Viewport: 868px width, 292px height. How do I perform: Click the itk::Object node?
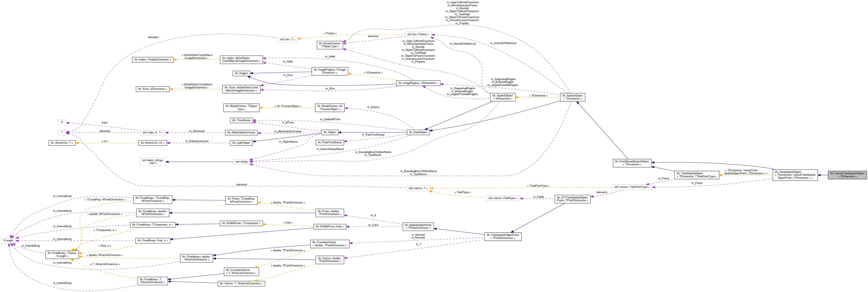(330, 132)
